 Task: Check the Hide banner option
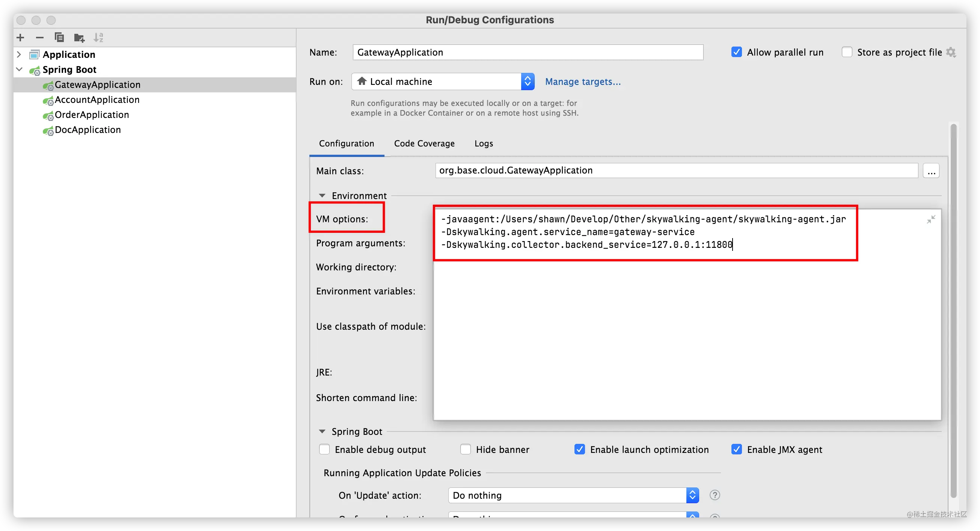click(x=465, y=450)
